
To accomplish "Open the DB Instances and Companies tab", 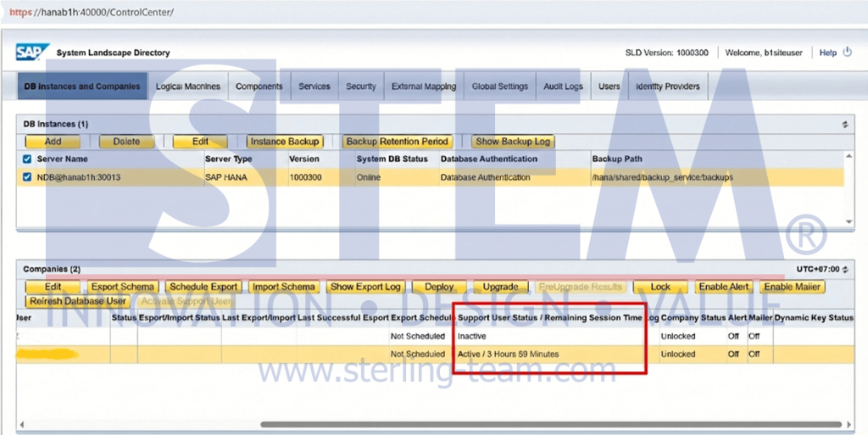I will coord(82,86).
